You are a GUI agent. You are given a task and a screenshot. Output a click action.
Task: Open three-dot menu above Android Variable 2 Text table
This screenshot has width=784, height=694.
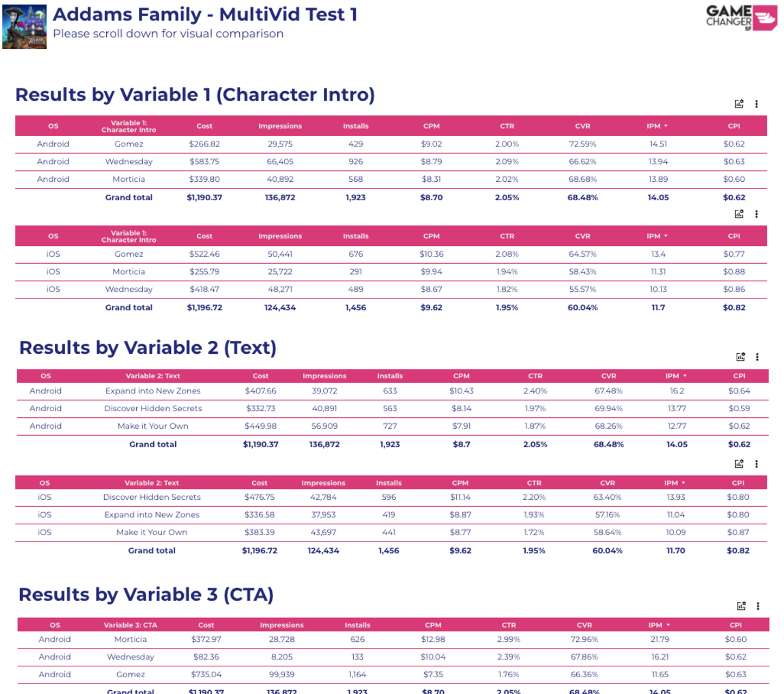coord(757,356)
